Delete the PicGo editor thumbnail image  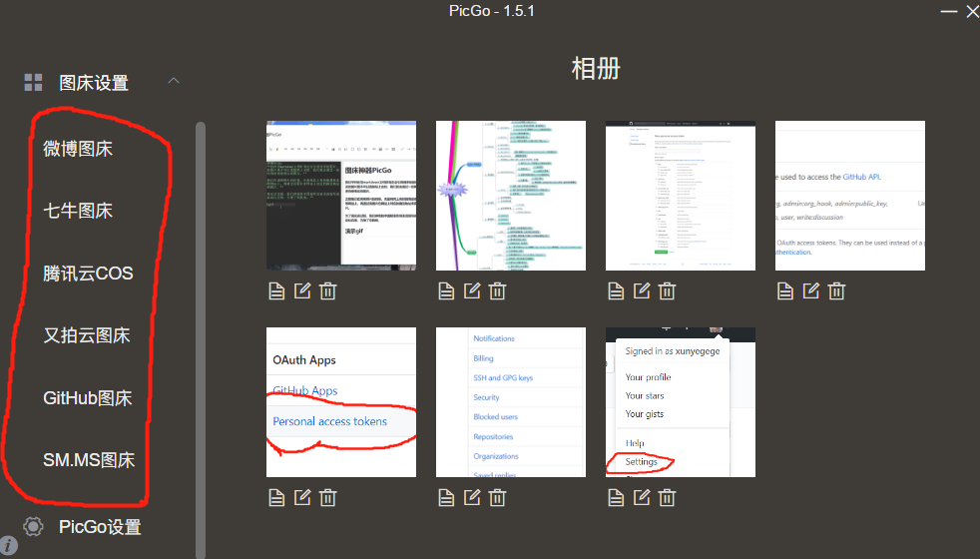point(328,290)
